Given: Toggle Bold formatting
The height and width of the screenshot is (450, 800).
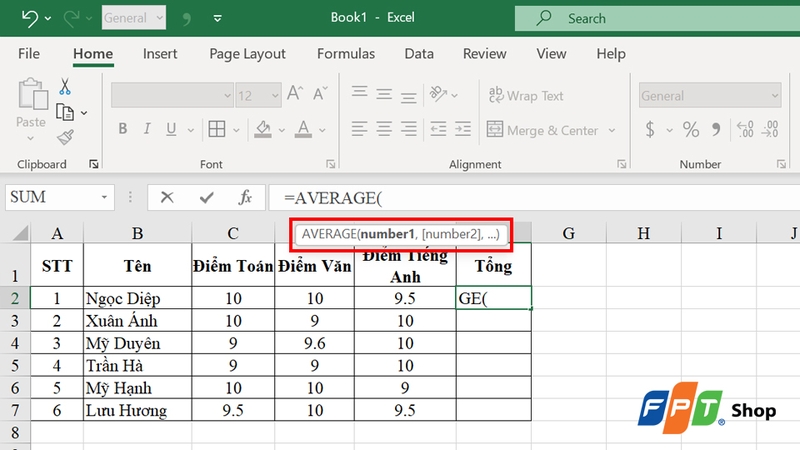Looking at the screenshot, I should (122, 129).
